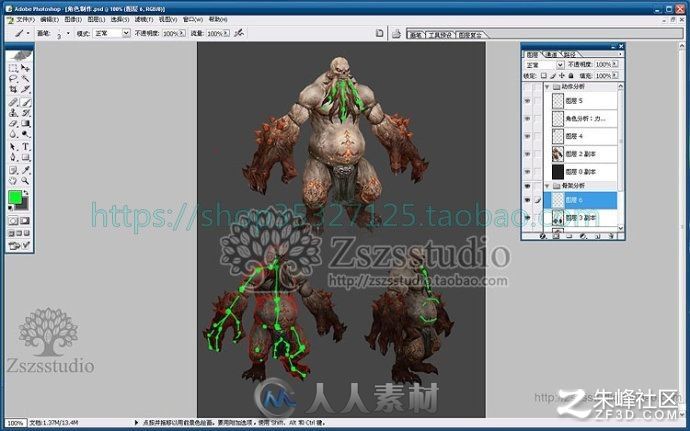
Task: Open the 图像 (Image) menu
Action: (x=73, y=20)
